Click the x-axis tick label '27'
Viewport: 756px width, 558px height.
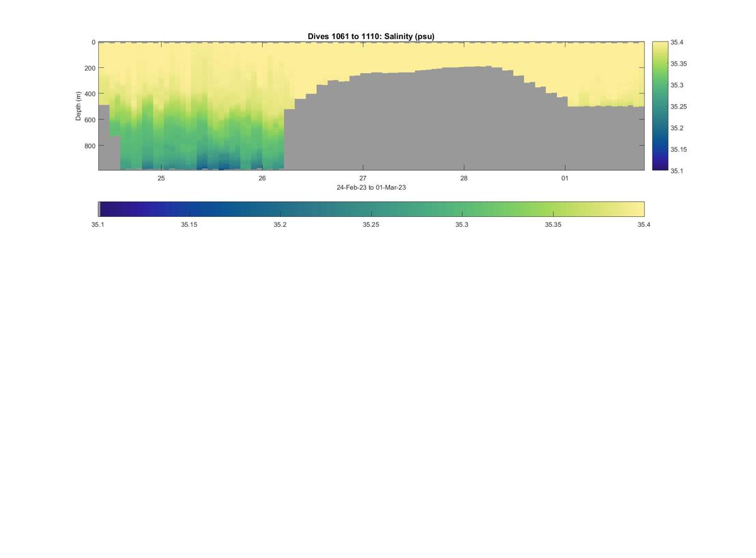point(363,178)
